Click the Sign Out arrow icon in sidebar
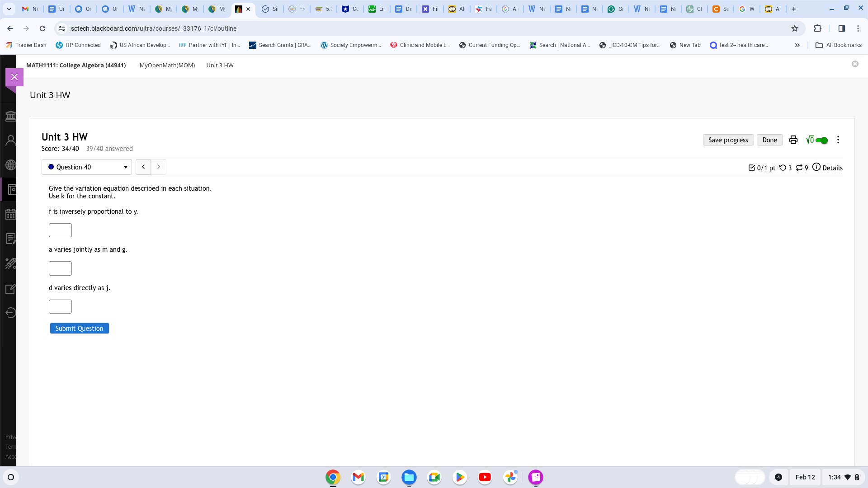 pyautogui.click(x=11, y=312)
